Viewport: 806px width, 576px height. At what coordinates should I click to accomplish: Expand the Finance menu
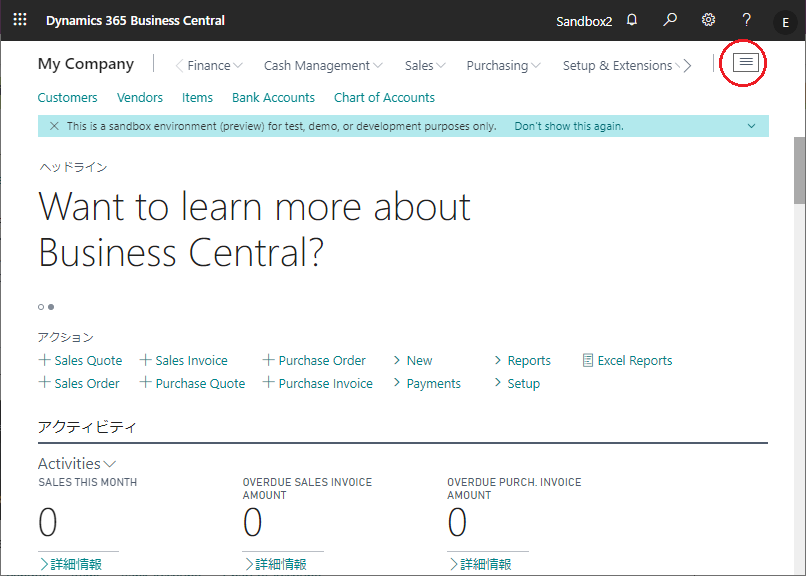pos(215,66)
